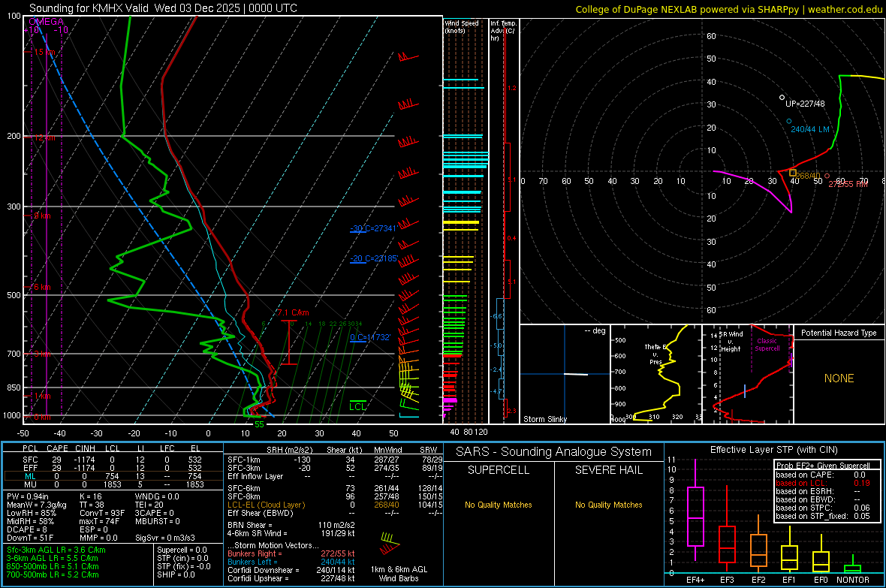Click the SUPERCELL analogue column header
886x588 pixels.
click(x=499, y=470)
